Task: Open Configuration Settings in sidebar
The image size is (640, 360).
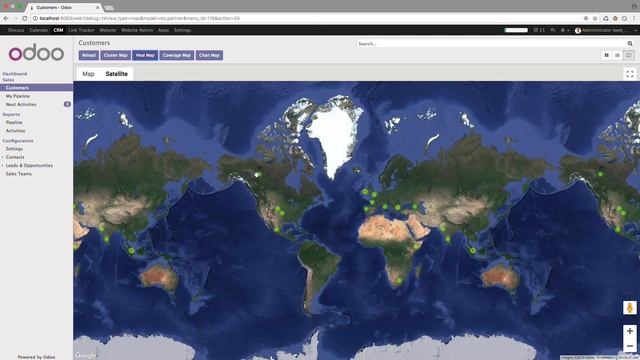Action: tap(14, 149)
